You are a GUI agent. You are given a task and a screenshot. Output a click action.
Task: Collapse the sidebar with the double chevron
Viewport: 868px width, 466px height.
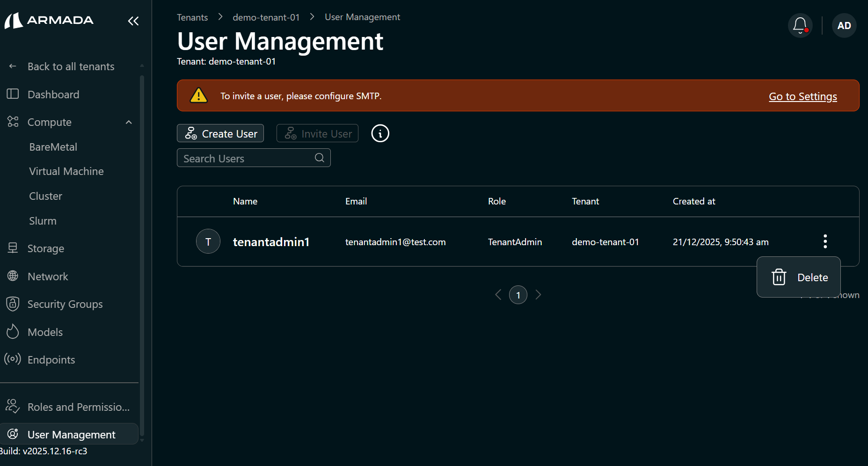pos(133,21)
